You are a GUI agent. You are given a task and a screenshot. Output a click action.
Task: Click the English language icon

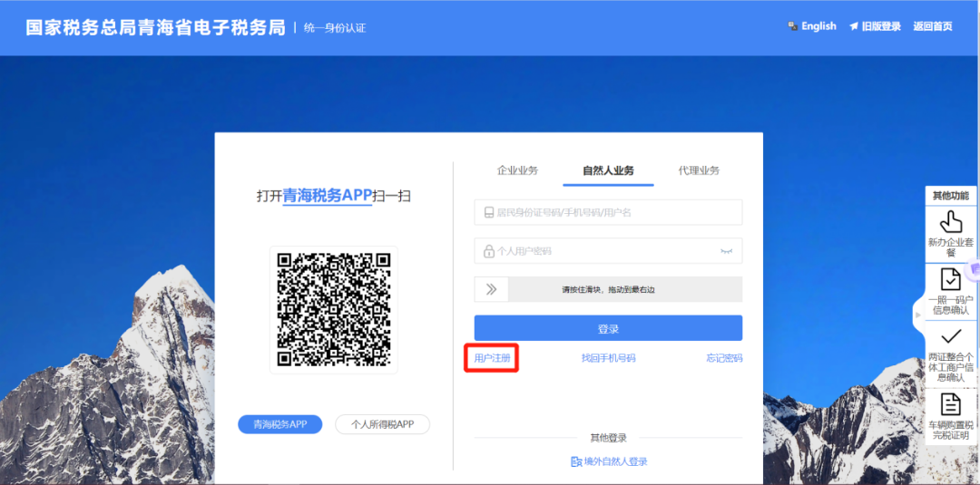[792, 26]
